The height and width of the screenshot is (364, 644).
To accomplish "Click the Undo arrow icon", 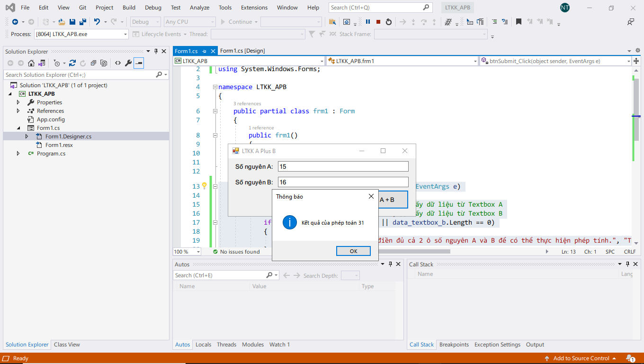I will 97,22.
